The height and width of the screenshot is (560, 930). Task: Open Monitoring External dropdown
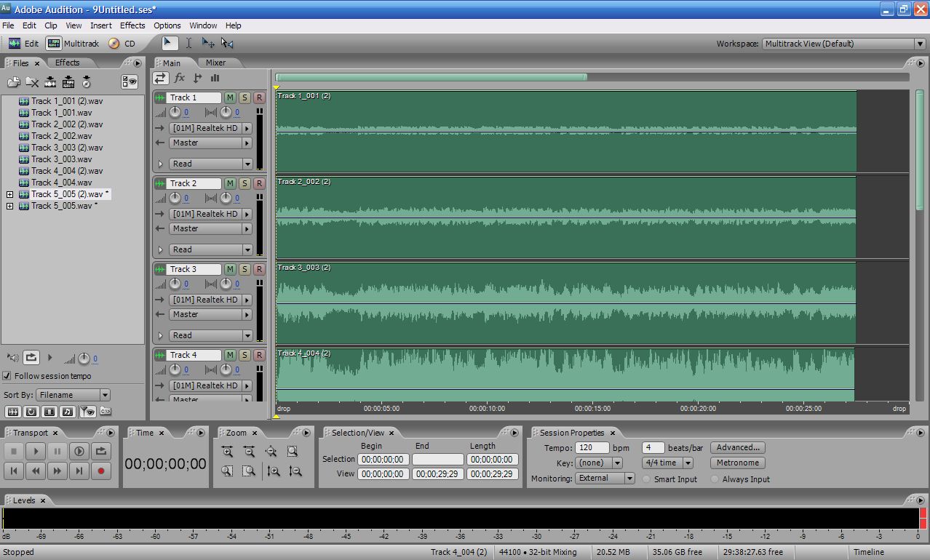coord(605,479)
